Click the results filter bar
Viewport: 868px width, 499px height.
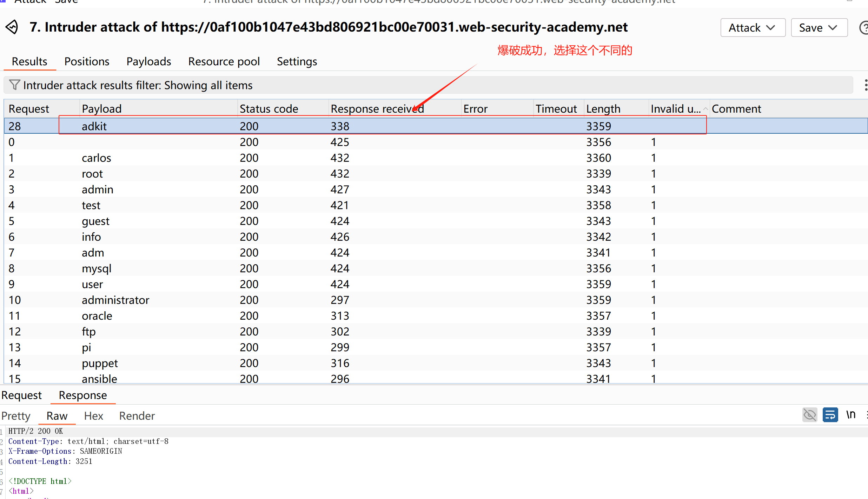click(428, 85)
